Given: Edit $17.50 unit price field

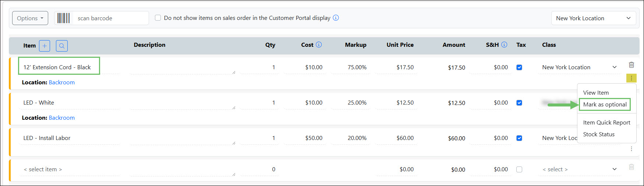Looking at the screenshot, I should (396, 67).
